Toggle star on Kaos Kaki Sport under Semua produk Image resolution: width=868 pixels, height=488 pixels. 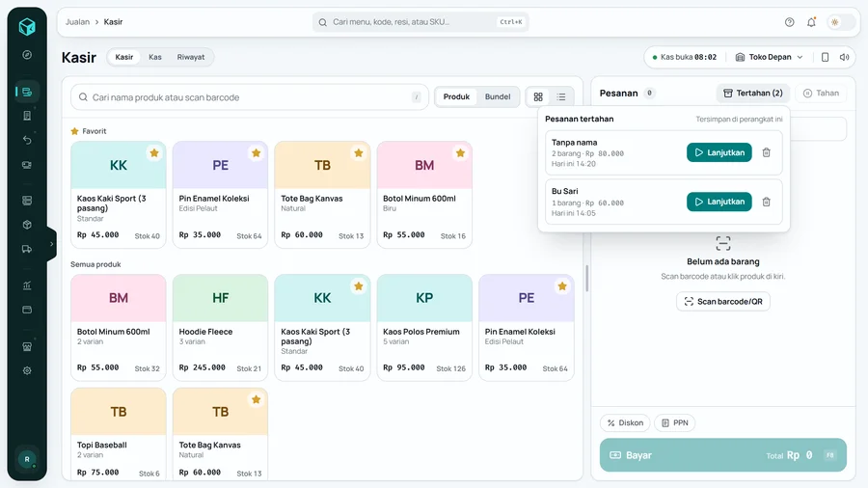(359, 286)
